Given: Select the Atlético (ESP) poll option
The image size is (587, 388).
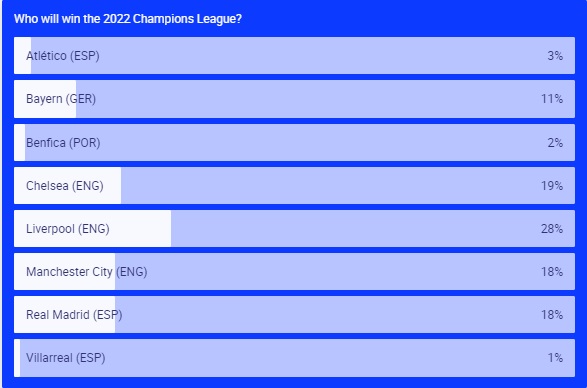Looking at the screenshot, I should pyautogui.click(x=294, y=55).
